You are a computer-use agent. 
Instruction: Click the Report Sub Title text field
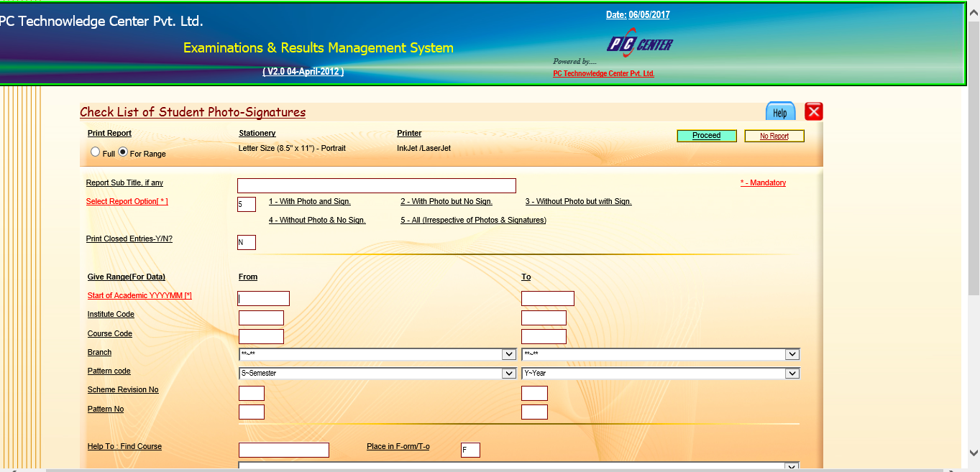pos(376,185)
